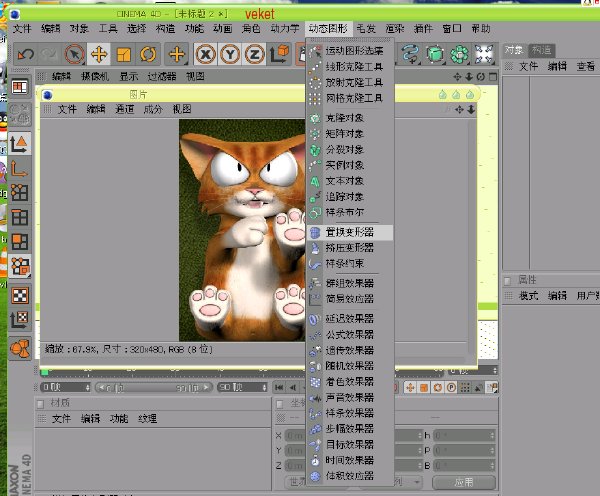Jump to timeline start button

(x=279, y=387)
